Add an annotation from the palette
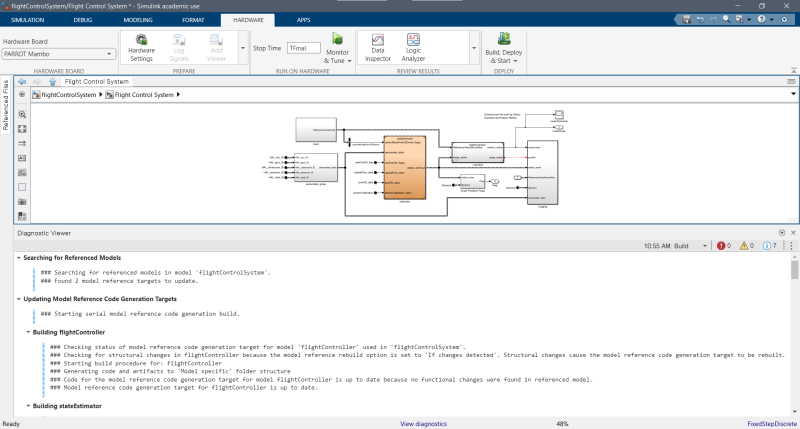800x429 pixels. point(22,158)
